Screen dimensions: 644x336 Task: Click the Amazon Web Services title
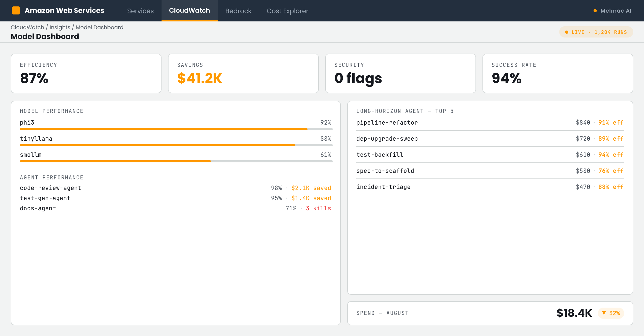pyautogui.click(x=64, y=10)
